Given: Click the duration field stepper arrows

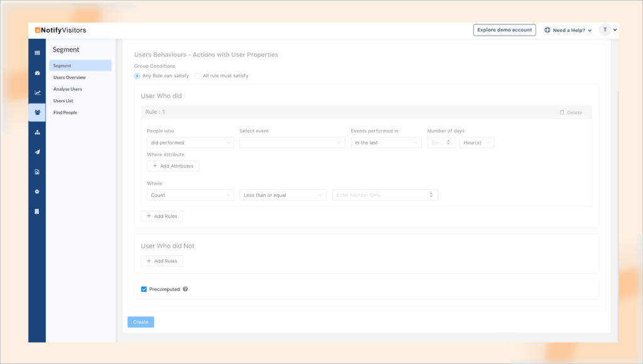Looking at the screenshot, I should [x=448, y=142].
